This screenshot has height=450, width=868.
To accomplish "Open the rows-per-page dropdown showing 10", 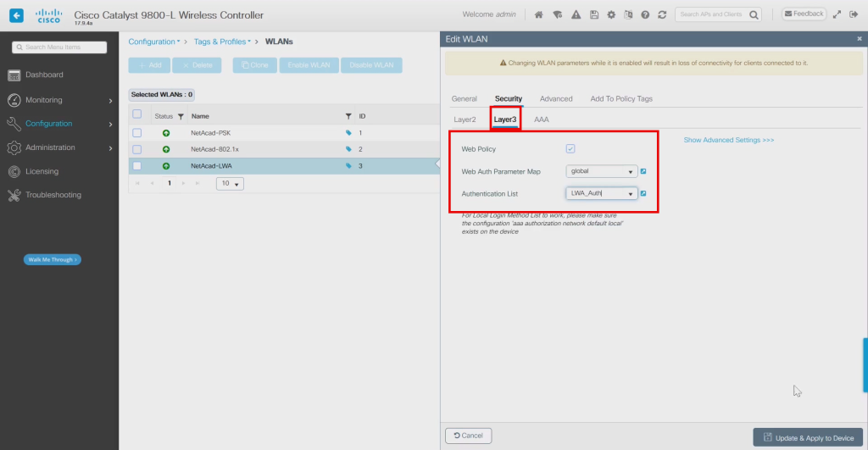I will pos(230,184).
